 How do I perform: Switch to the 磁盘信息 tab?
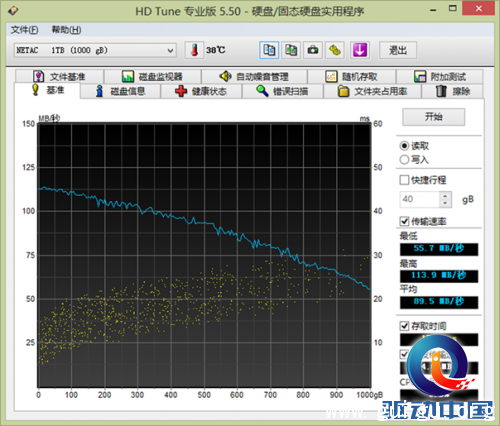click(x=121, y=91)
